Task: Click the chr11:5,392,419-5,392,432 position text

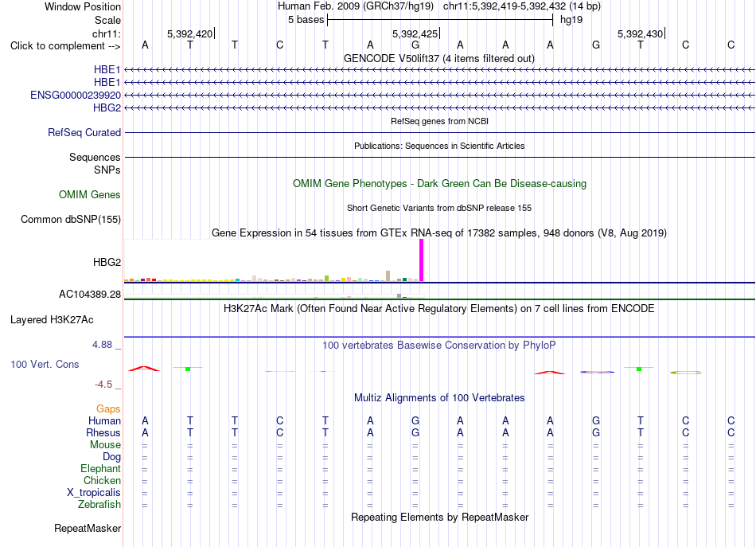Action: [505, 6]
